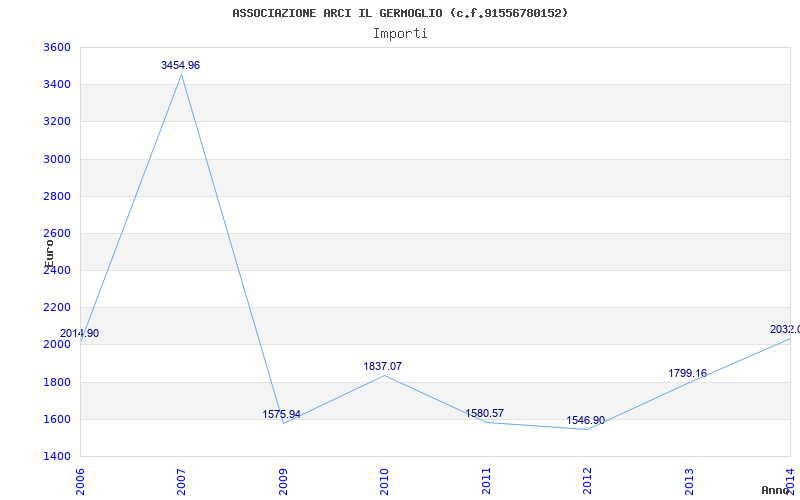Select the 2007 x-axis year label
800x500 pixels.
[182, 482]
